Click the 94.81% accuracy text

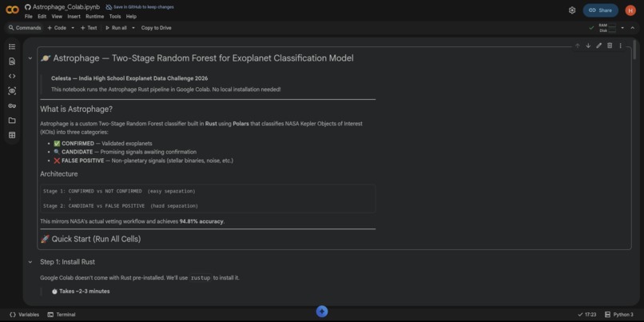coord(201,221)
